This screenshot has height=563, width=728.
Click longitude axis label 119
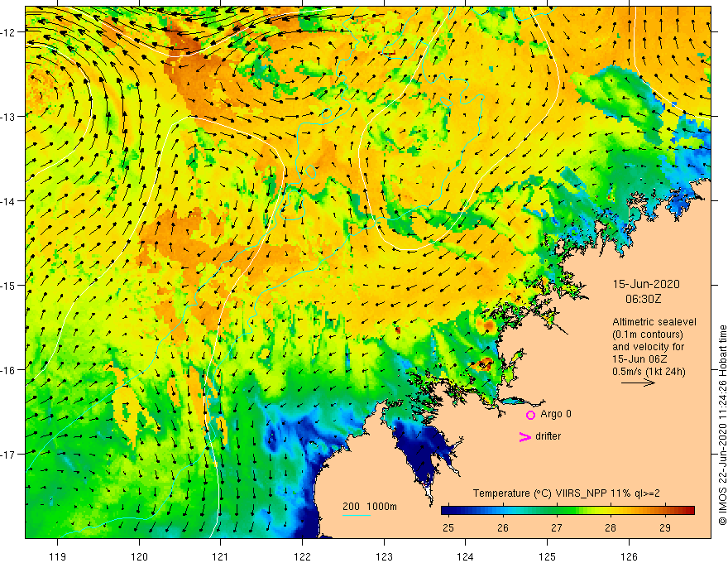[x=58, y=556]
